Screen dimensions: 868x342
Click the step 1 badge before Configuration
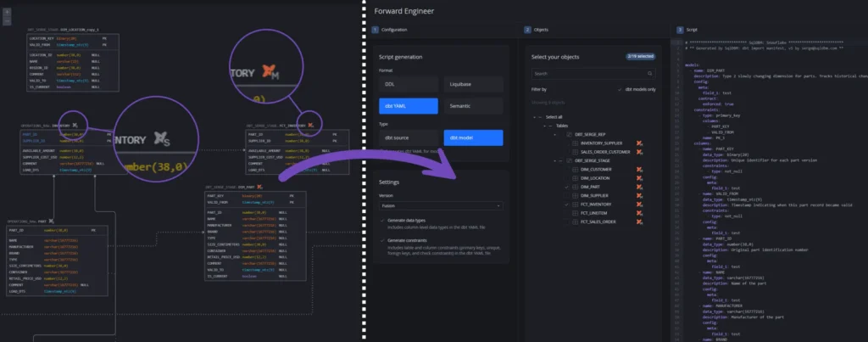(x=375, y=30)
